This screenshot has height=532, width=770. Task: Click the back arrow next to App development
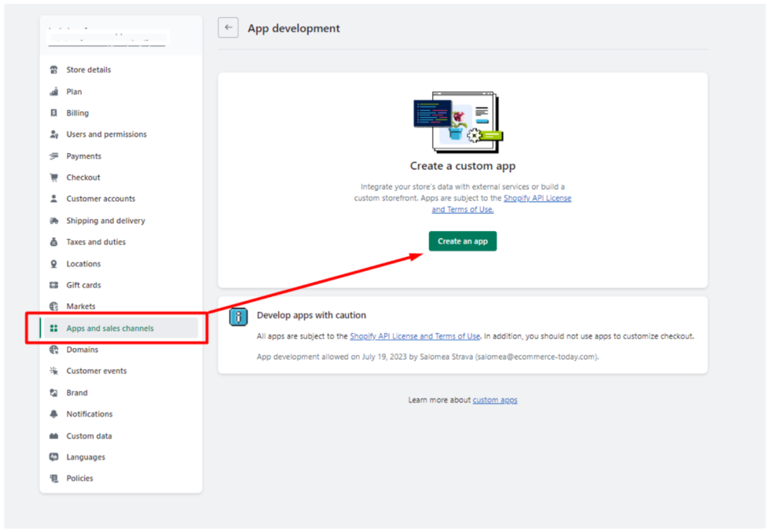click(228, 28)
